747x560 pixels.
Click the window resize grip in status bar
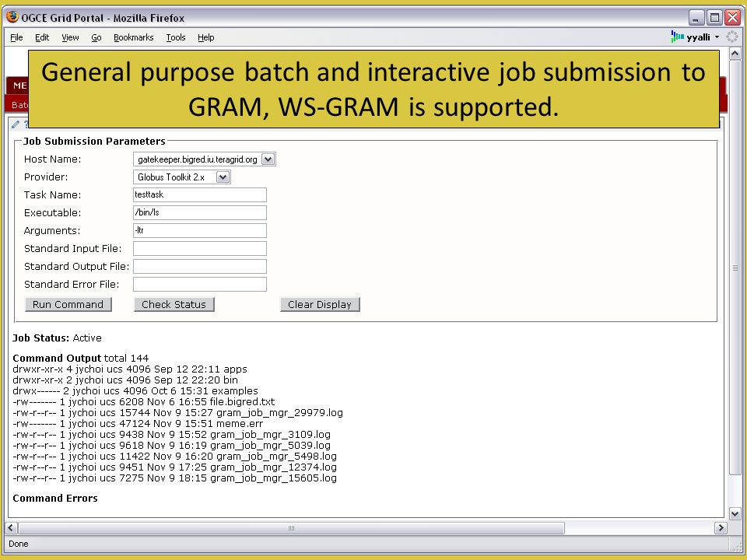738,546
